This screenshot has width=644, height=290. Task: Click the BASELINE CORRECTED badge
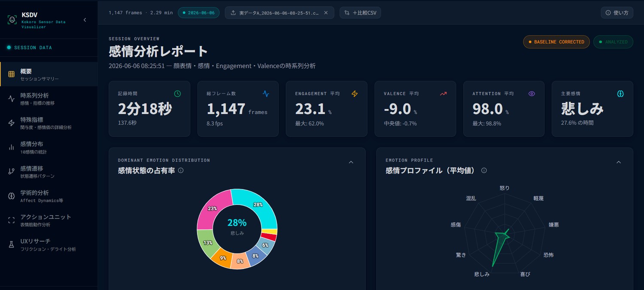(556, 42)
